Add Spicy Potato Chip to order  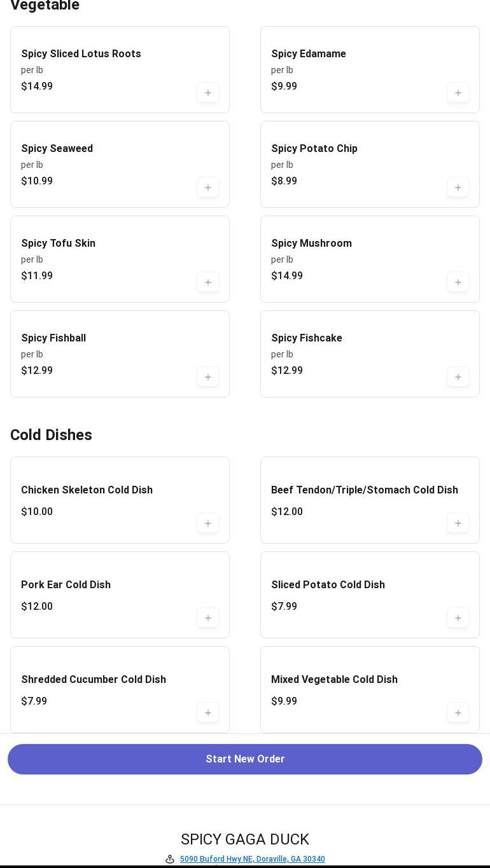[x=458, y=188]
